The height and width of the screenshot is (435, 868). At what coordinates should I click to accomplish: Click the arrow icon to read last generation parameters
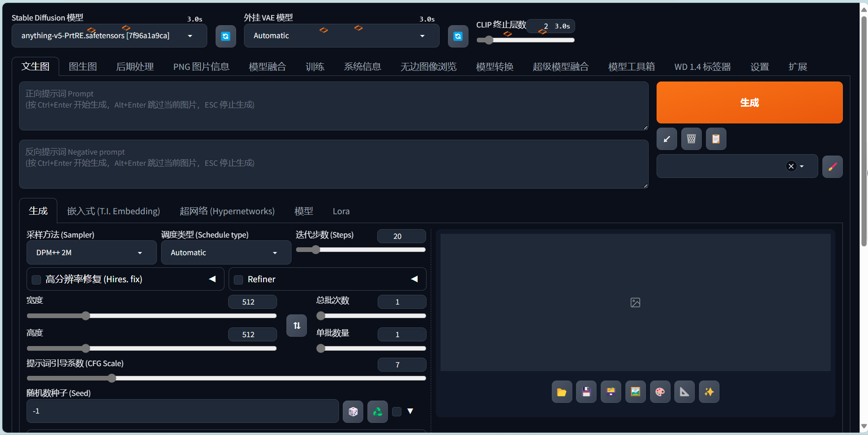click(x=667, y=139)
